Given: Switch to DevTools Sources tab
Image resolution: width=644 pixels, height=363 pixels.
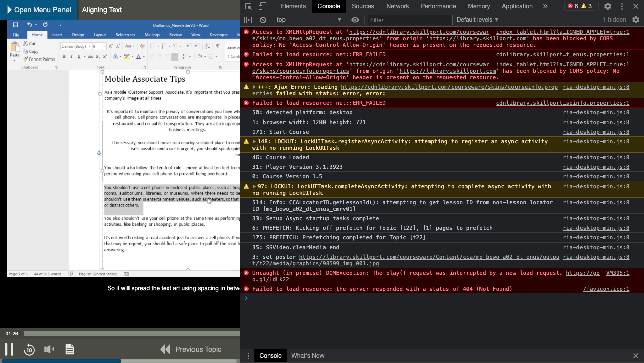Looking at the screenshot, I should tap(363, 6).
